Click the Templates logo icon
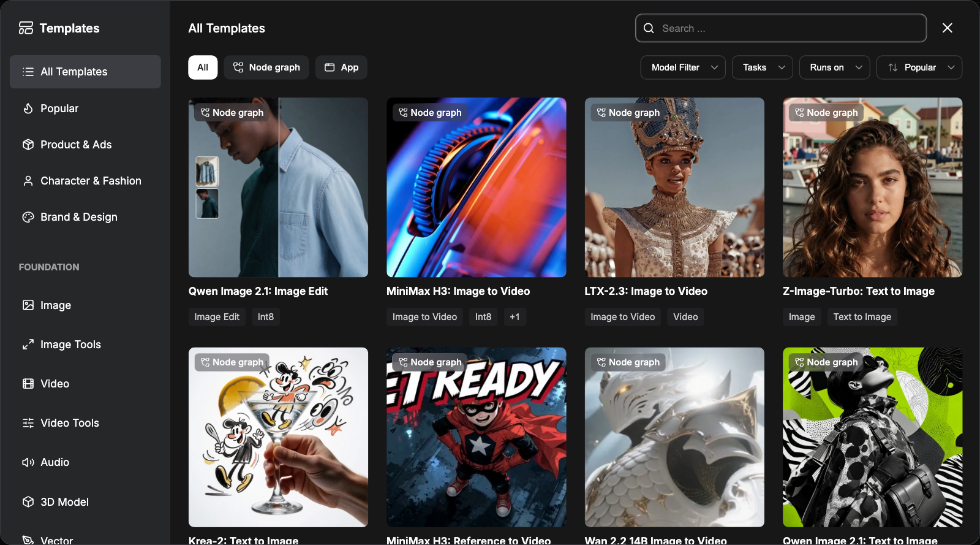 pyautogui.click(x=26, y=28)
